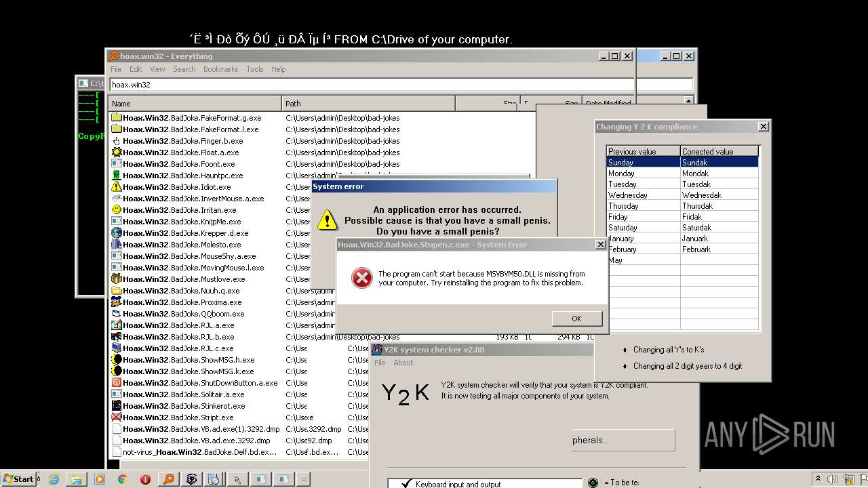Click the Stinkerot.exe file icon
The image size is (868, 488).
(x=117, y=406)
